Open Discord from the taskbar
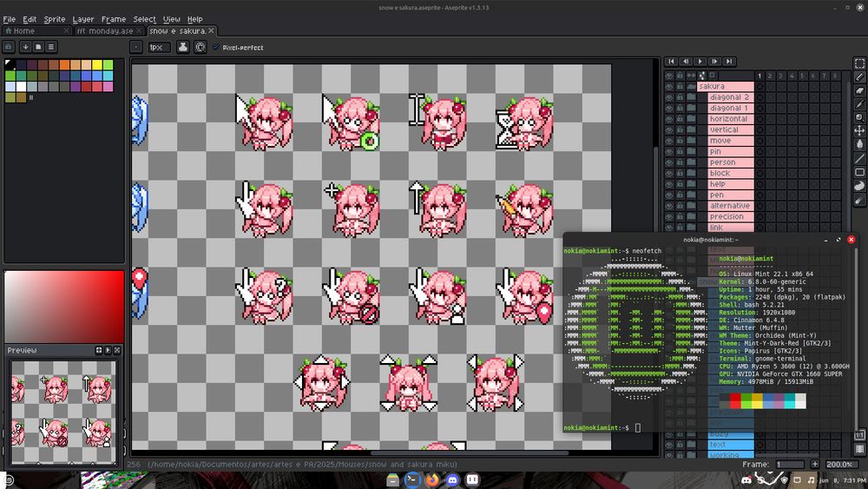868x489 pixels. pos(452,479)
